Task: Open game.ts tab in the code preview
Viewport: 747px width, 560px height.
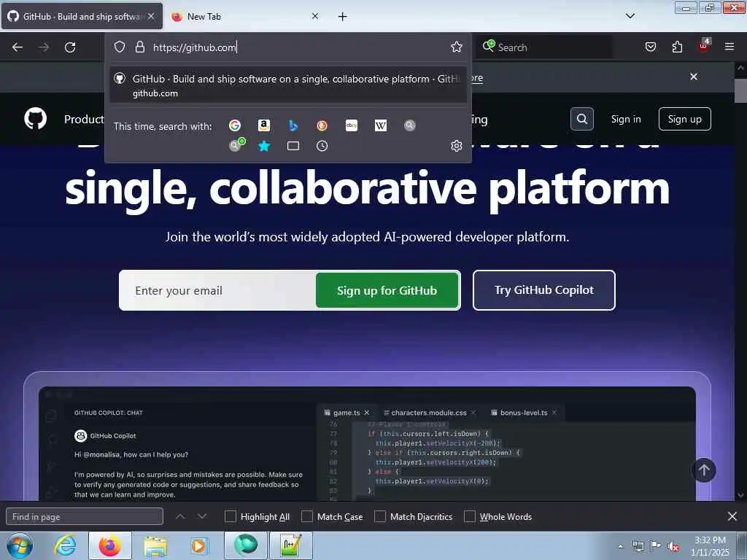Action: click(347, 413)
